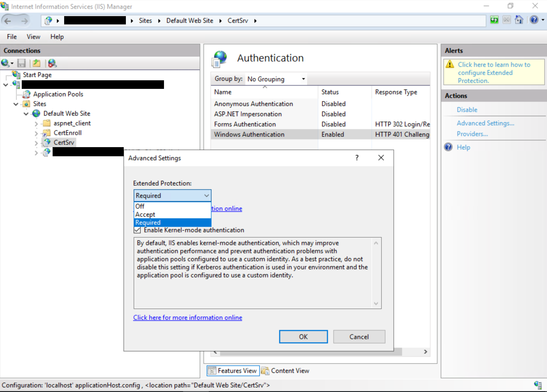
Task: Click the yellow warning icon in Alerts
Action: pyautogui.click(x=450, y=64)
